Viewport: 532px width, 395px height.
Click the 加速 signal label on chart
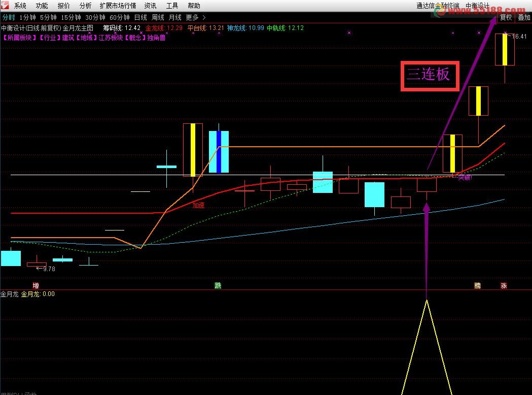coord(198,206)
